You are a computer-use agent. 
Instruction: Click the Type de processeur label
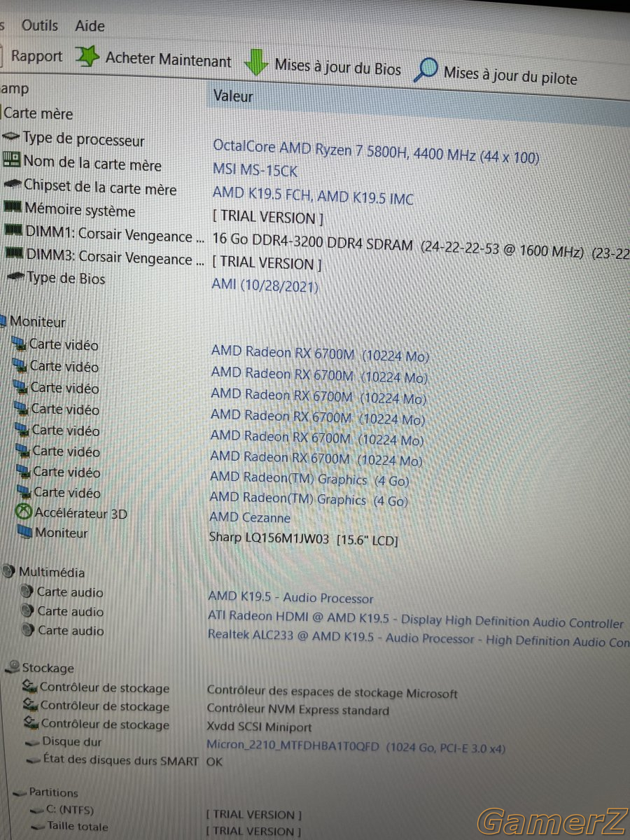[x=84, y=139]
